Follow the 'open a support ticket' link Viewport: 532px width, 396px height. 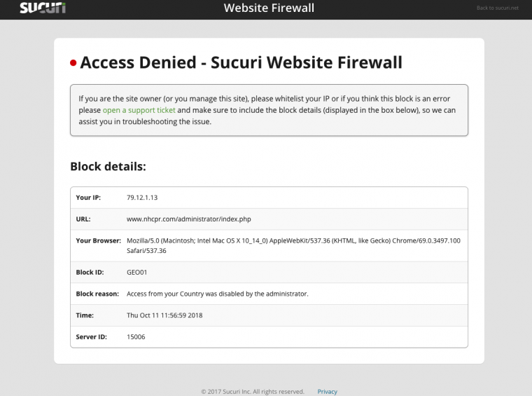(139, 110)
